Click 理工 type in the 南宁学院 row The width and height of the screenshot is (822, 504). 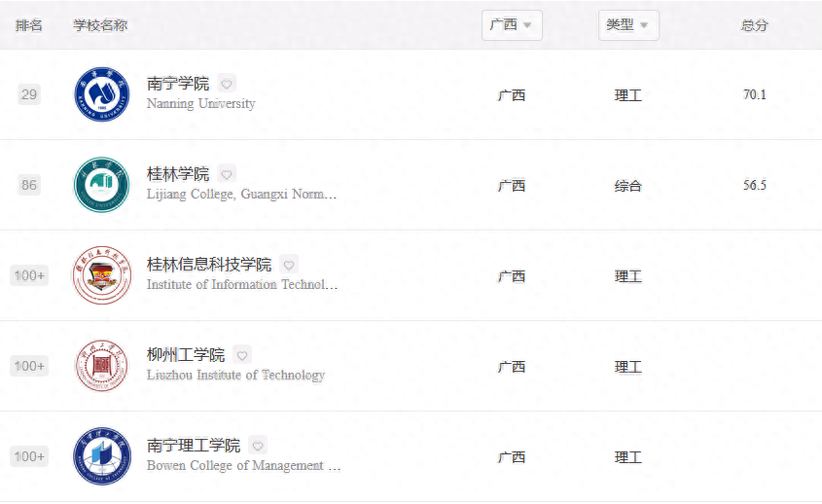pos(628,95)
